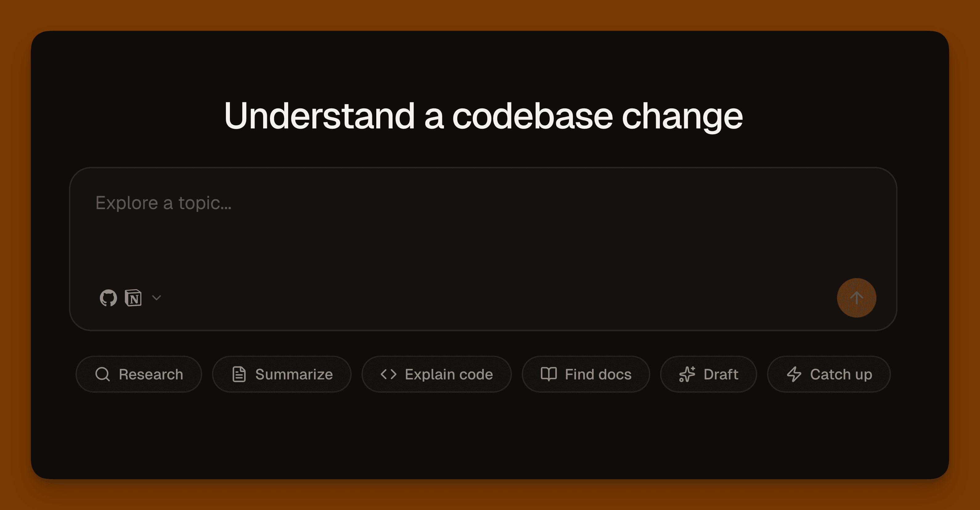Expand the connectors dropdown chevron

157,298
